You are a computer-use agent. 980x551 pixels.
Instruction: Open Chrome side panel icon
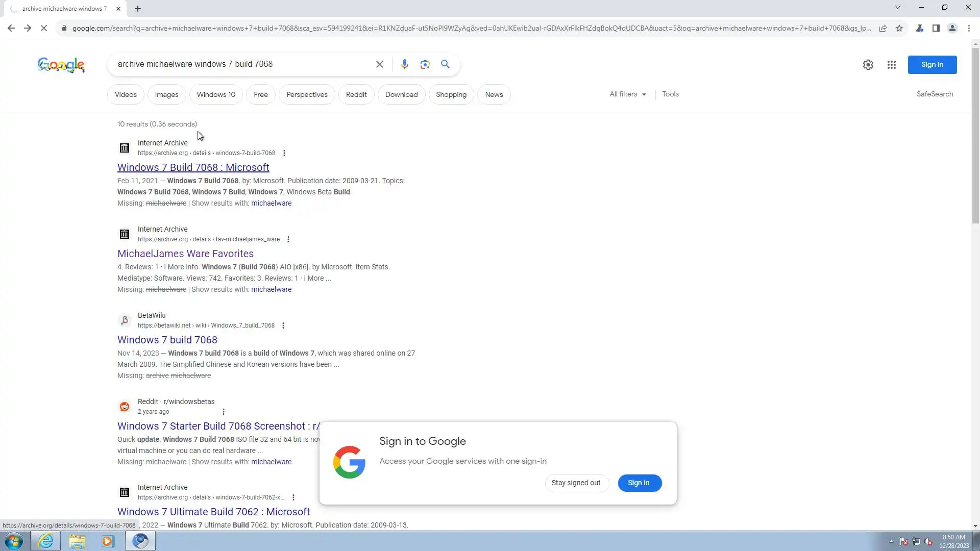(936, 28)
